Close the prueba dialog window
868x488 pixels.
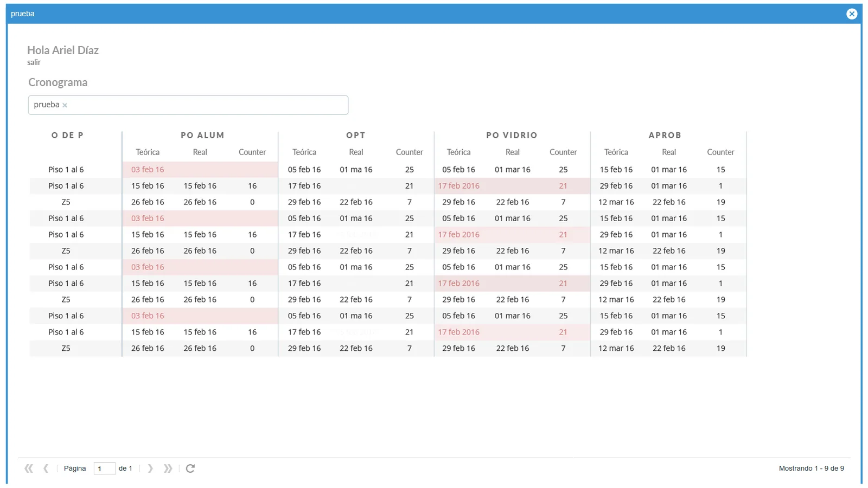point(852,14)
